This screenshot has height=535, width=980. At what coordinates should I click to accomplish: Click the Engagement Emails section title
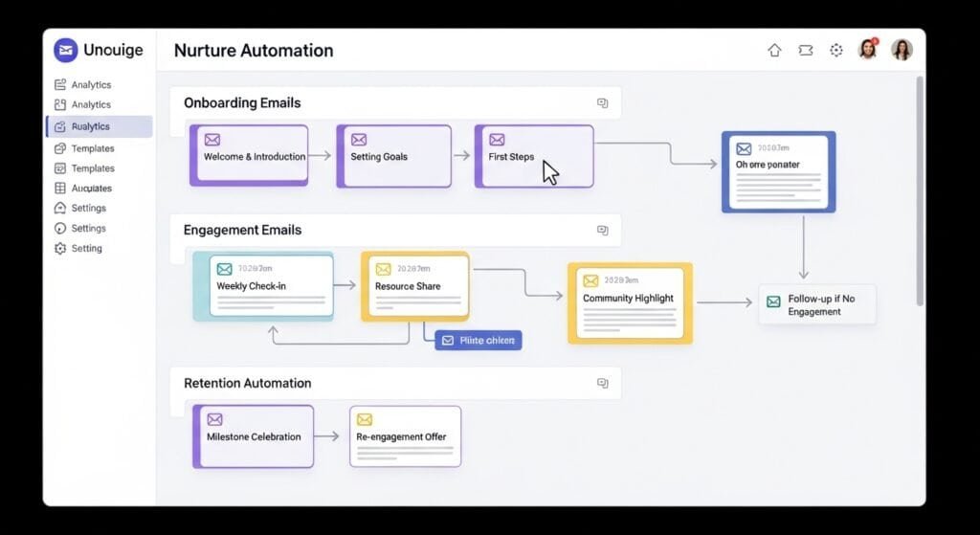pyautogui.click(x=242, y=230)
